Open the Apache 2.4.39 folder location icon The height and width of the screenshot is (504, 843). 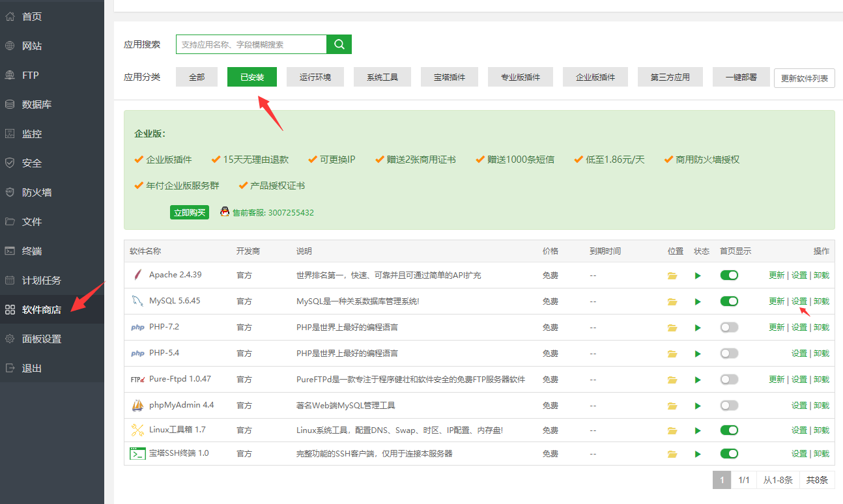672,275
